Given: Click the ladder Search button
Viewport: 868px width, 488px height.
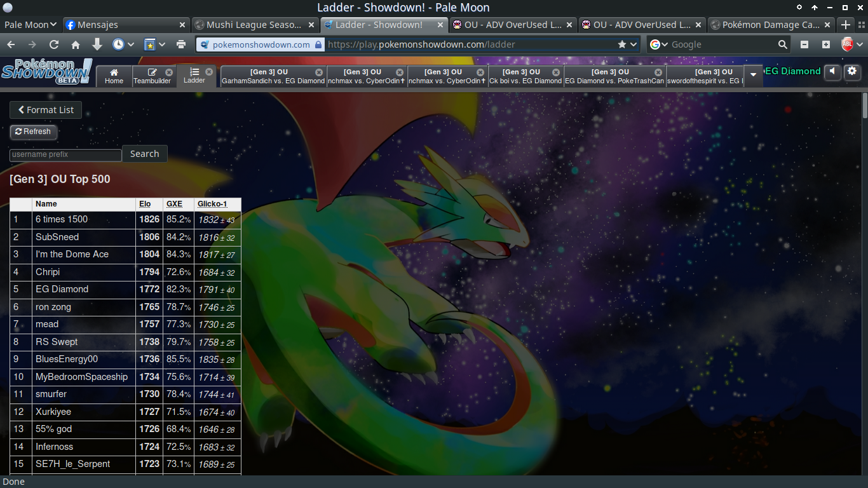Looking at the screenshot, I should pos(145,154).
